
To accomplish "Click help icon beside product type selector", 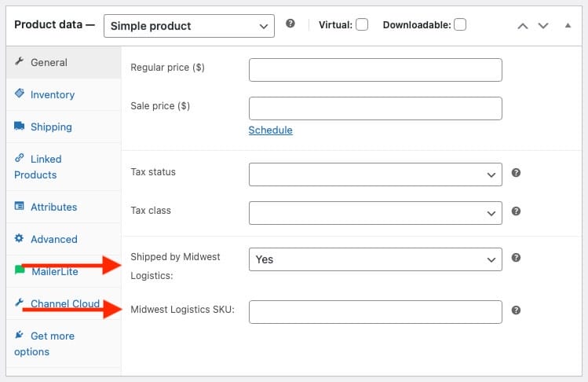I will tap(290, 24).
